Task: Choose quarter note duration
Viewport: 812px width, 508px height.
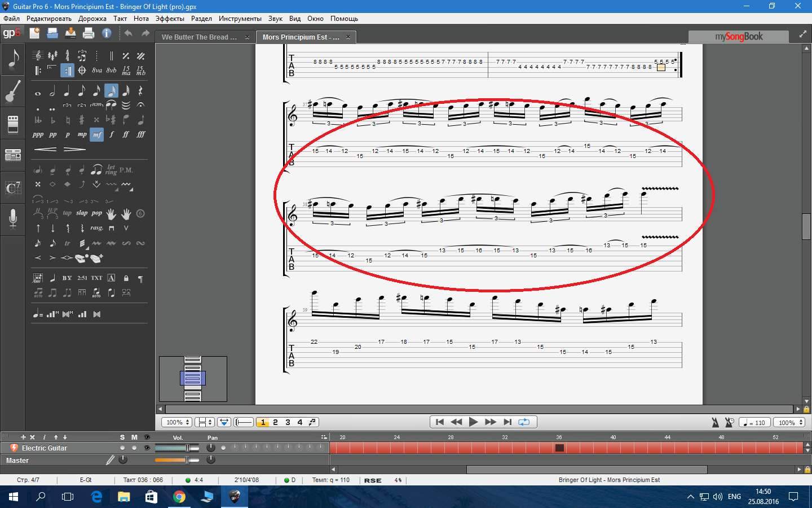Action: 67,91
